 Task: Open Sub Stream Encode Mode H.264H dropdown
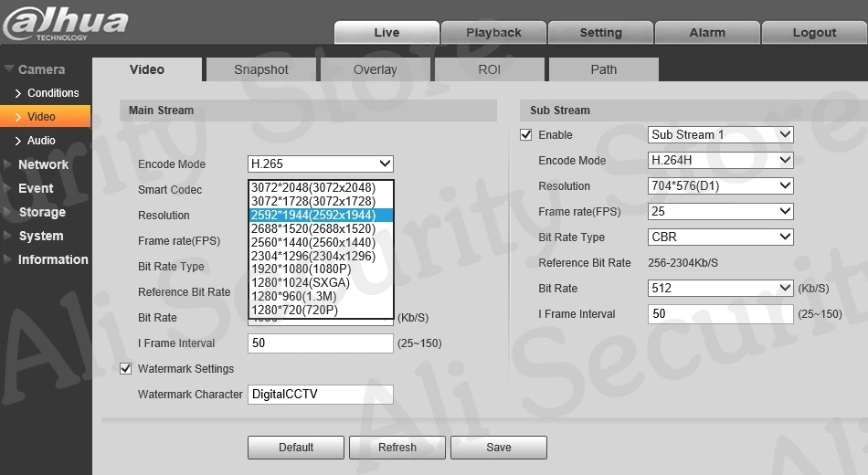point(721,160)
